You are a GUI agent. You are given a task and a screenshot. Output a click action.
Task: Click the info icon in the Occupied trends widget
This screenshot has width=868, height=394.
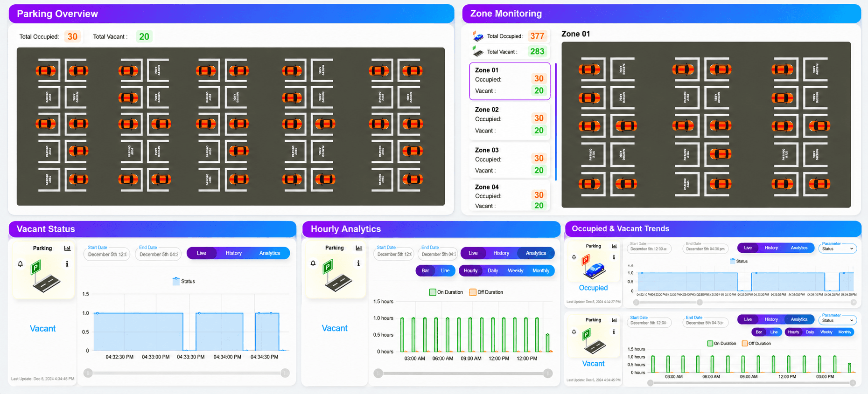614,257
